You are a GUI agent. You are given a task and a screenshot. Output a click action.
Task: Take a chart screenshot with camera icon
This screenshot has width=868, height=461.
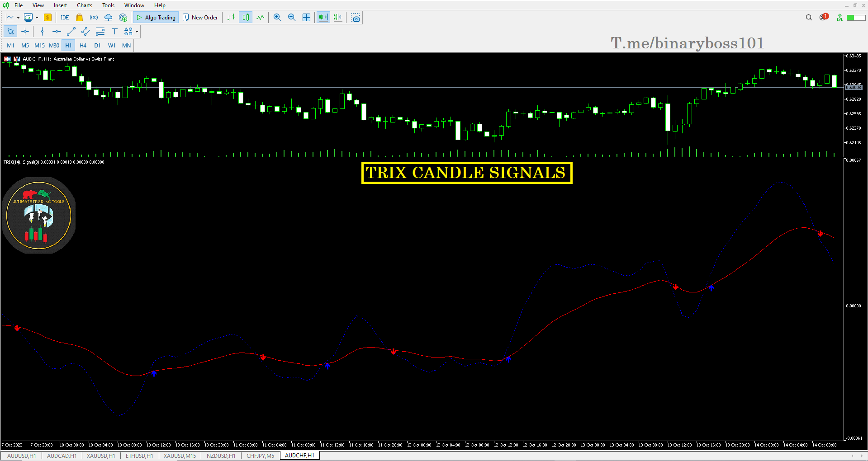[355, 17]
